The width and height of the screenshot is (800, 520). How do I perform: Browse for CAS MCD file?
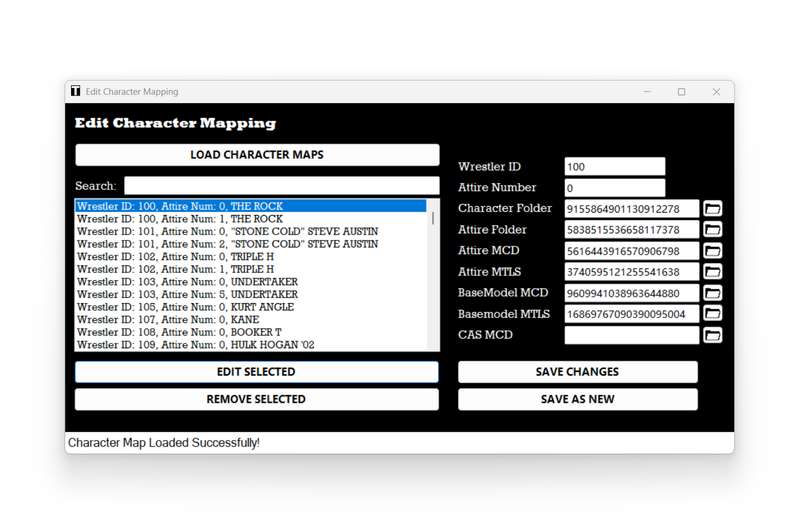[x=713, y=335]
